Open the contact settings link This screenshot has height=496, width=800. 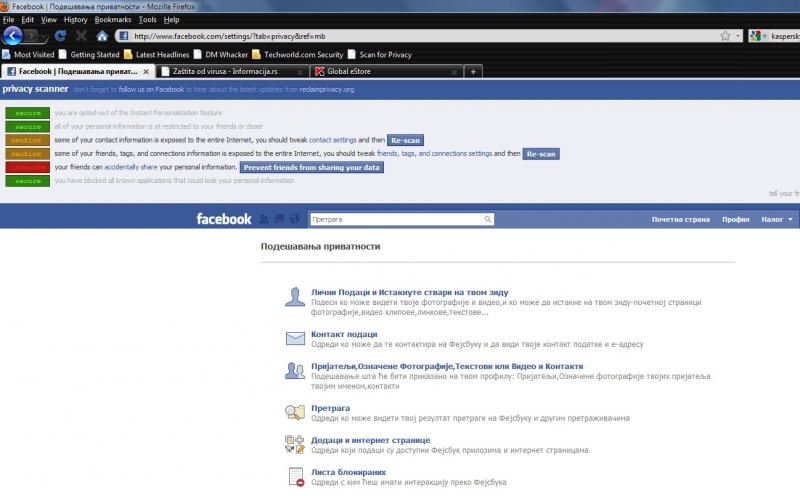[x=333, y=140]
